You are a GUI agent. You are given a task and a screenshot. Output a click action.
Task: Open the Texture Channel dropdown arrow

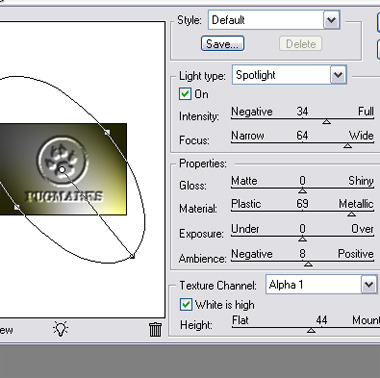click(369, 285)
